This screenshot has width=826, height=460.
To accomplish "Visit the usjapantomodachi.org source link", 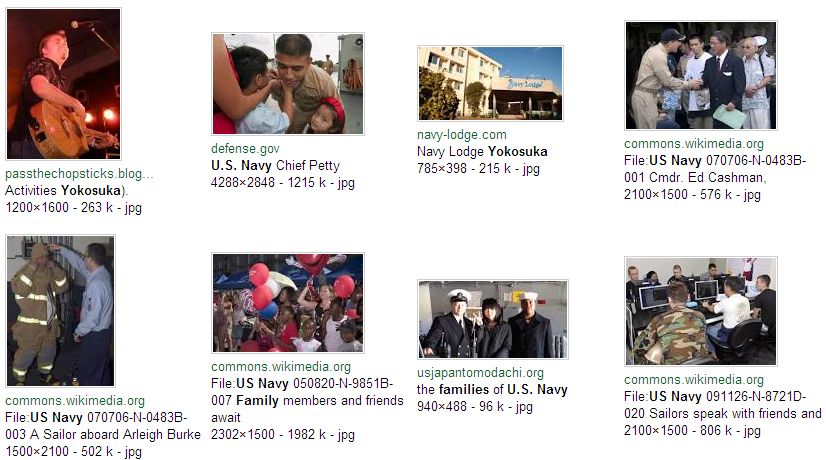I will [x=480, y=373].
